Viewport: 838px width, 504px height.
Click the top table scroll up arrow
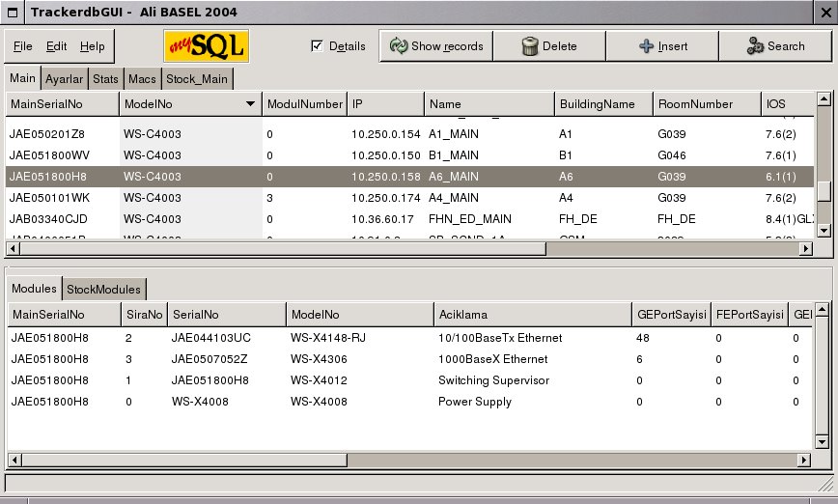tap(824, 98)
